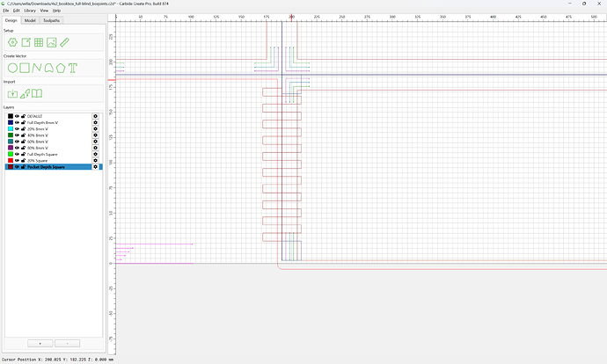Open settings gear for 80% 8mm V layer
The image size is (607, 364).
[95, 148]
